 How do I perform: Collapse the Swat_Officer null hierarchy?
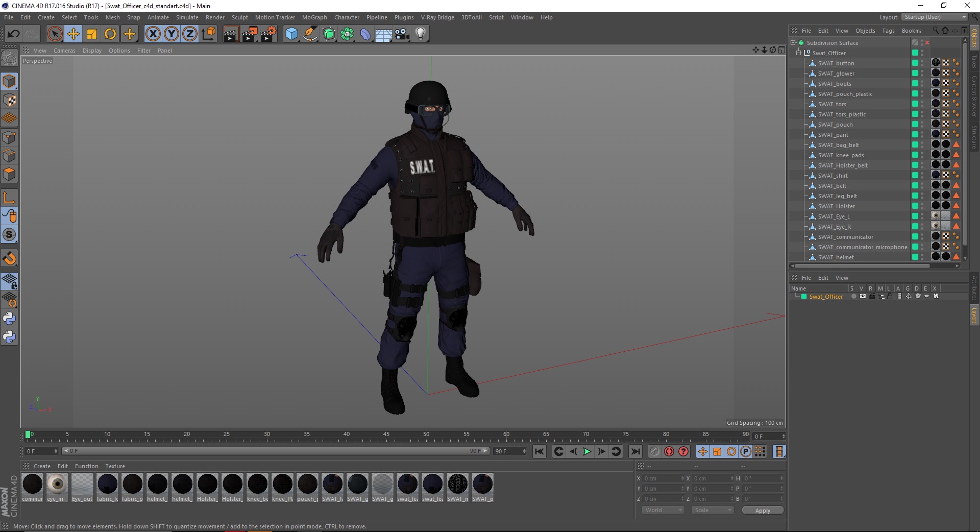799,53
